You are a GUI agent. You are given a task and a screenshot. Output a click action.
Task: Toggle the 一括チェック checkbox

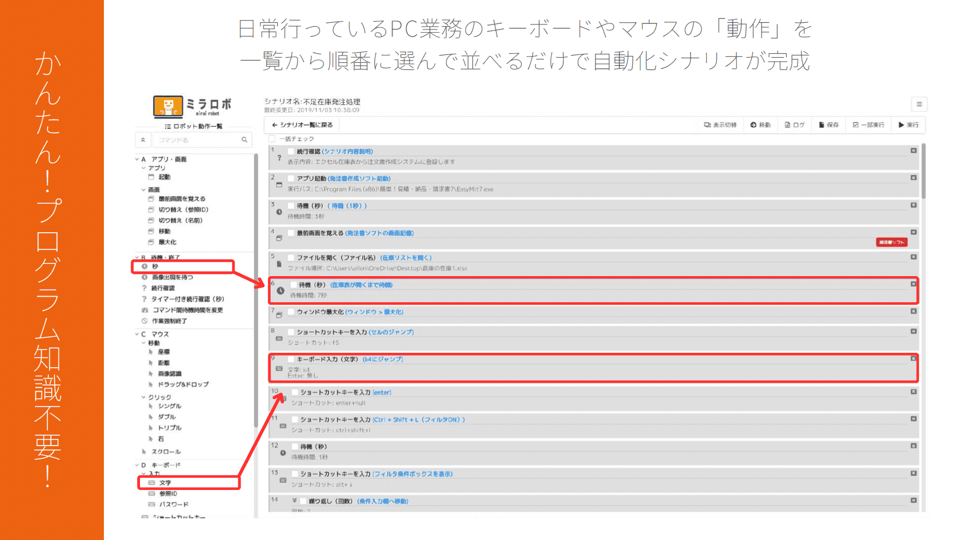(x=272, y=139)
